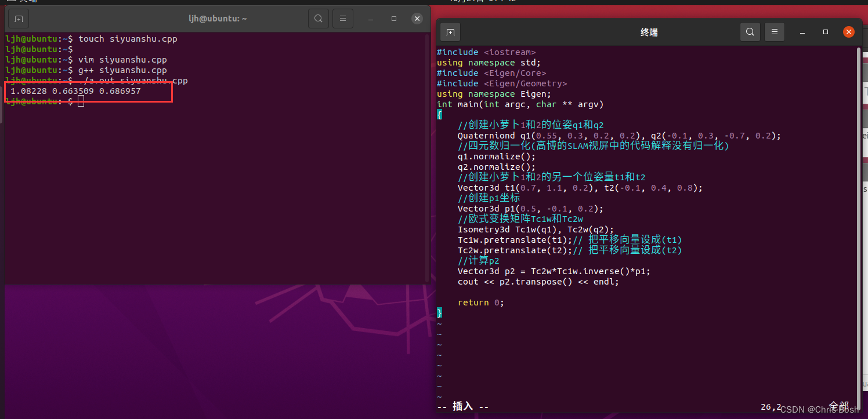Viewport: 868px width, 419px height.
Task: Click the closing brace highlighted in vim
Action: coord(439,312)
